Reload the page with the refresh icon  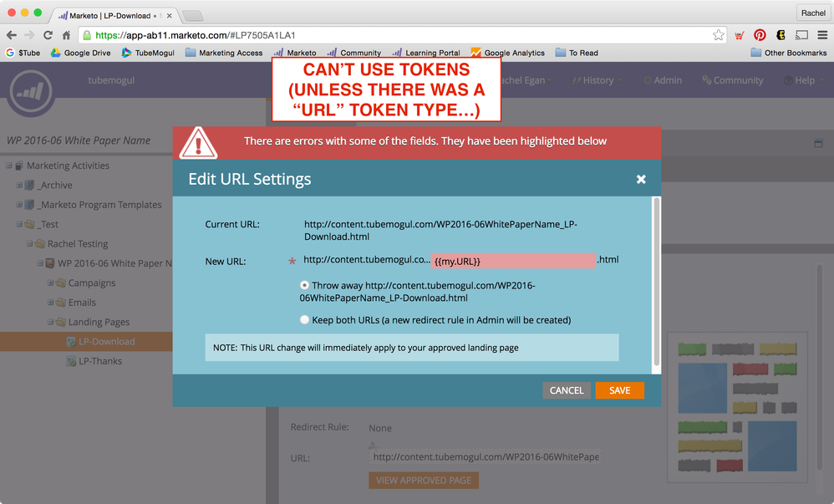point(48,35)
